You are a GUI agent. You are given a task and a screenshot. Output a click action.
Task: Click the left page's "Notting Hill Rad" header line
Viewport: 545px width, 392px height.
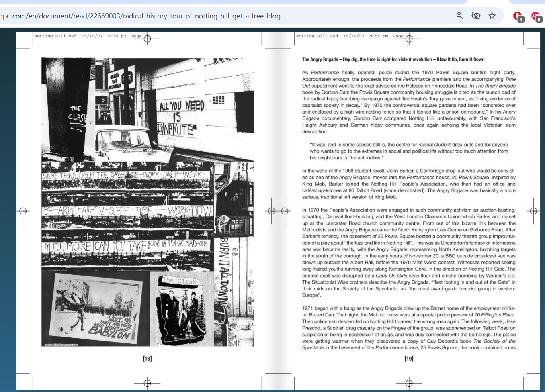click(x=92, y=36)
